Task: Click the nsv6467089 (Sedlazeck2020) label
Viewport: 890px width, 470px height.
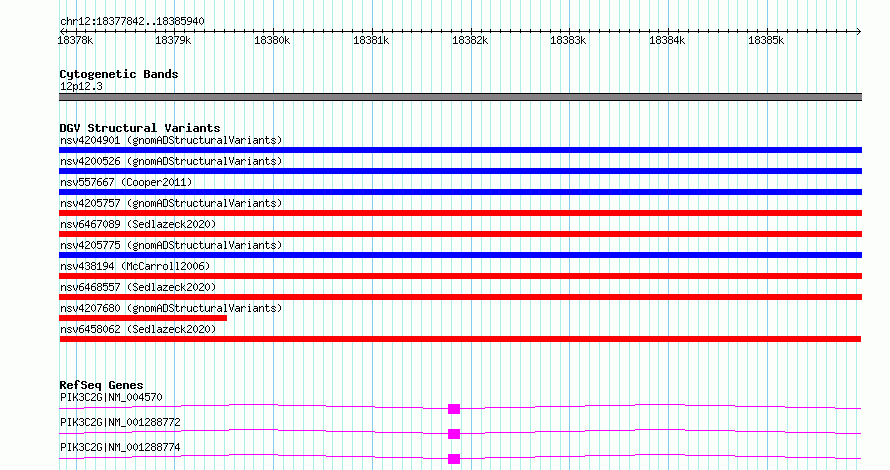Action: click(x=138, y=224)
